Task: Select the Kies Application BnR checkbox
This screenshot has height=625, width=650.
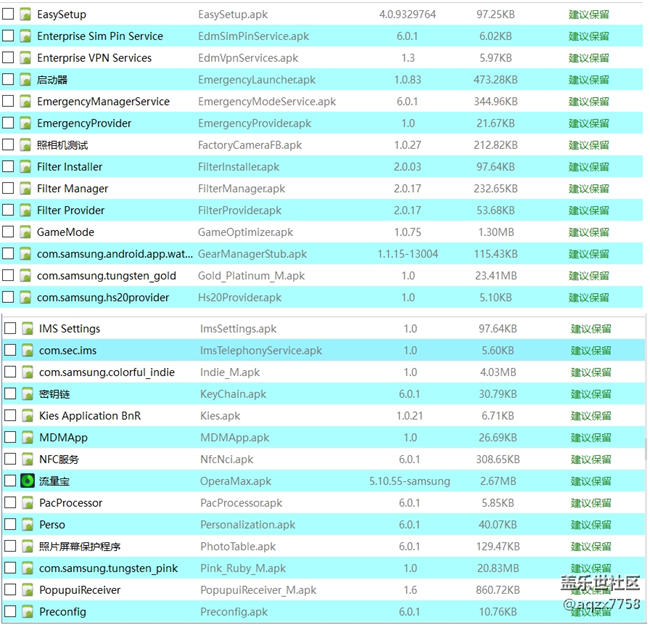Action: pyautogui.click(x=10, y=416)
